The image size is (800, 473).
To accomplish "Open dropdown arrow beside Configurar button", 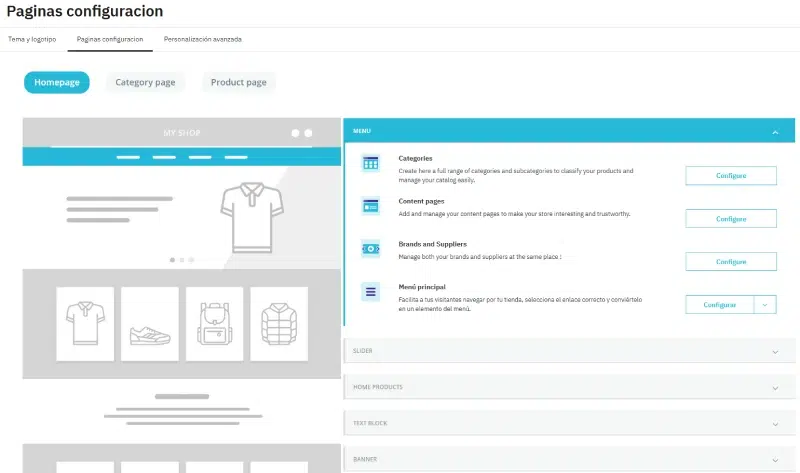I will point(765,305).
